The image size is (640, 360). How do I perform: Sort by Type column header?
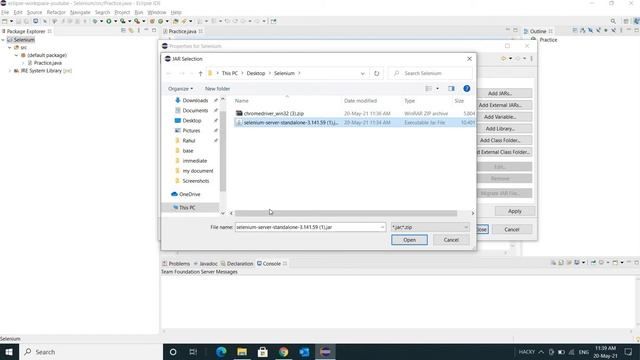pos(409,101)
